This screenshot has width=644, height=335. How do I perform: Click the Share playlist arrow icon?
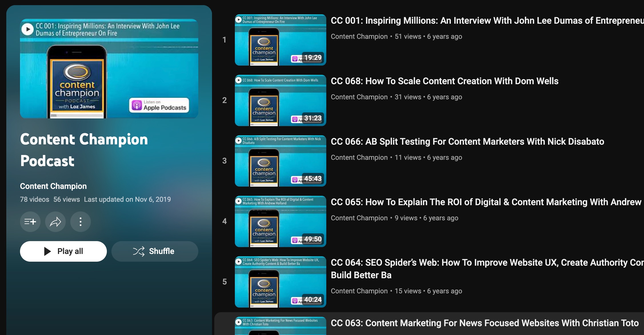pyautogui.click(x=55, y=222)
